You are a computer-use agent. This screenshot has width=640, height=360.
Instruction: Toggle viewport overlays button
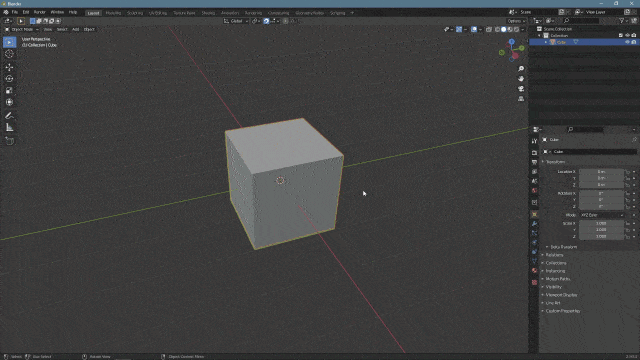pos(474,29)
